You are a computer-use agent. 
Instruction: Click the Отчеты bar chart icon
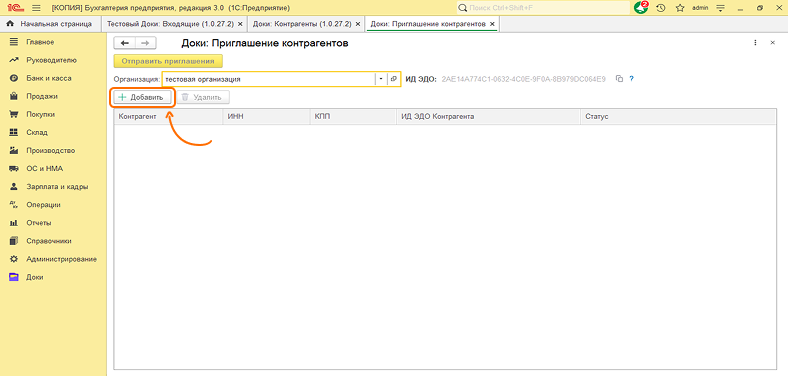14,223
